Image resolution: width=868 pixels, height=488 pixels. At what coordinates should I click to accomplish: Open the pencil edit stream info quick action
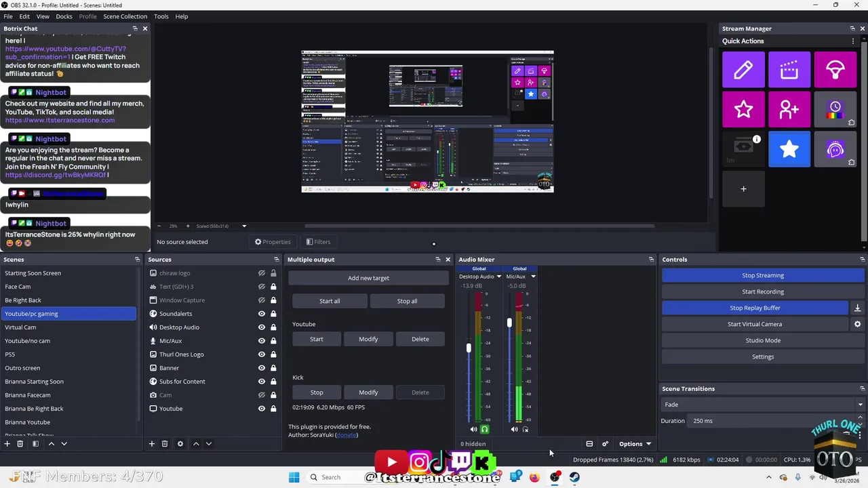click(x=743, y=70)
